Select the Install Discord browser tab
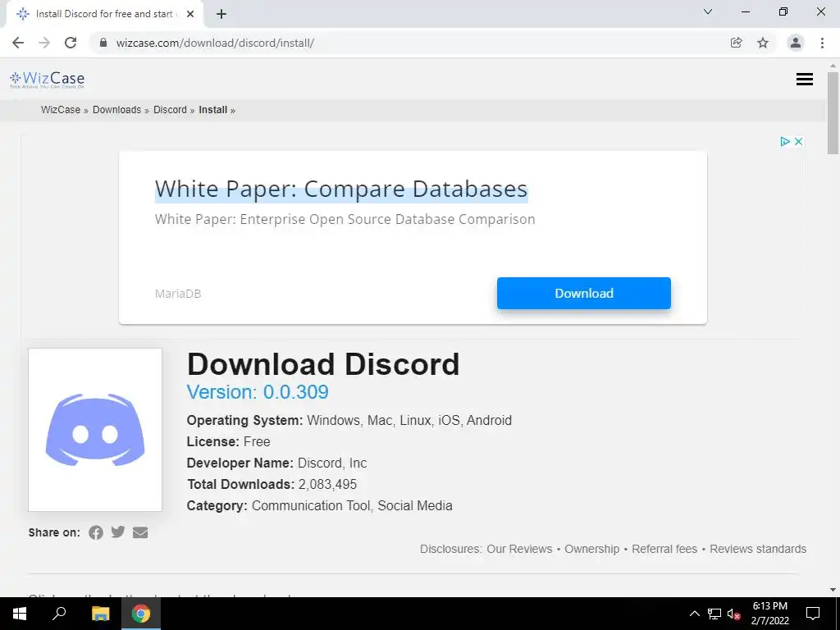 (104, 14)
